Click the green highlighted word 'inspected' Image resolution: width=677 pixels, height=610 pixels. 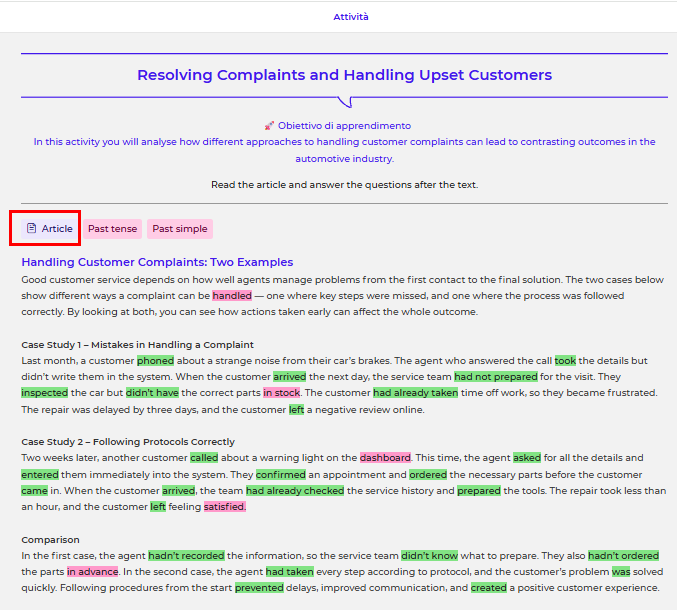(45, 393)
